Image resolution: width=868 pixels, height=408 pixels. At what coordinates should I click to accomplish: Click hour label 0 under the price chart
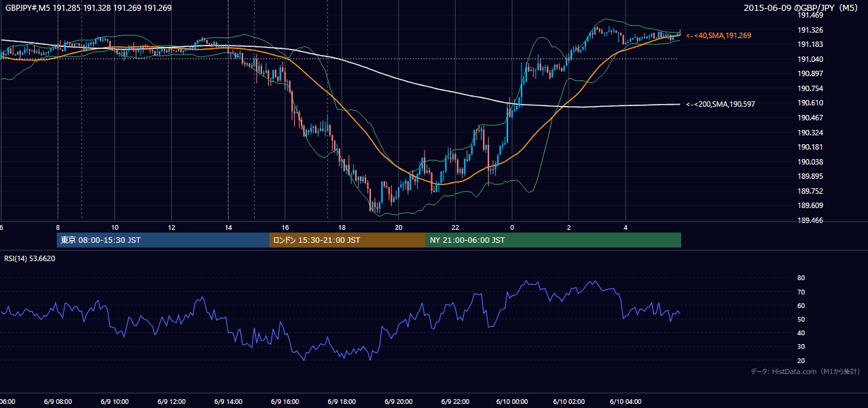click(x=512, y=227)
